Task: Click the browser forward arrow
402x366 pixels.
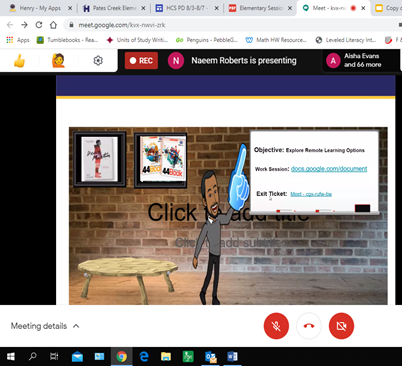Action: [x=24, y=25]
